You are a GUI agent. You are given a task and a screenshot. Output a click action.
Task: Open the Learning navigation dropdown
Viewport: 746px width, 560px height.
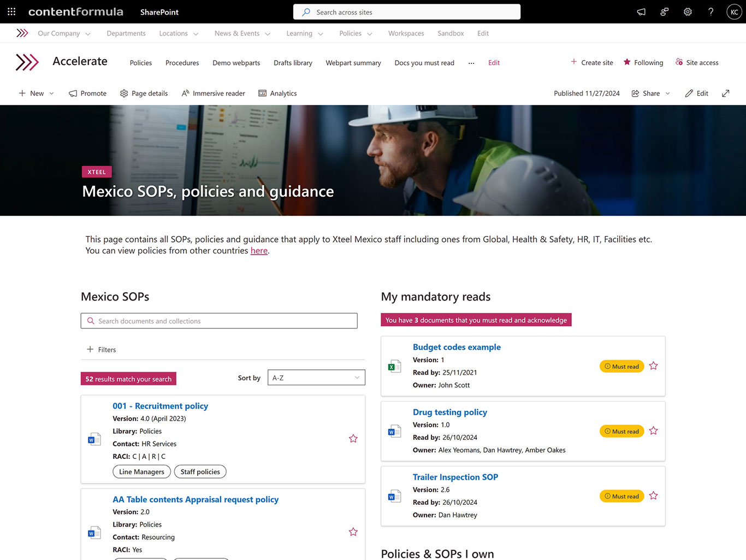[304, 33]
